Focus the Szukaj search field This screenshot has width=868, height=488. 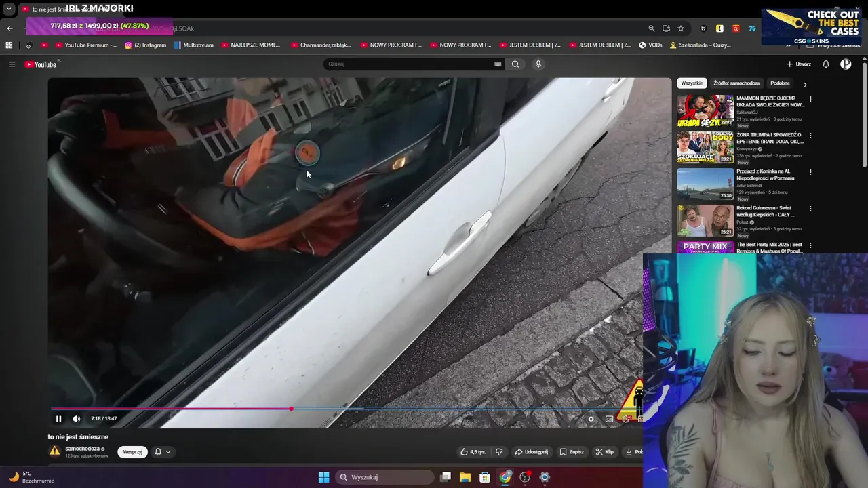[x=410, y=64]
